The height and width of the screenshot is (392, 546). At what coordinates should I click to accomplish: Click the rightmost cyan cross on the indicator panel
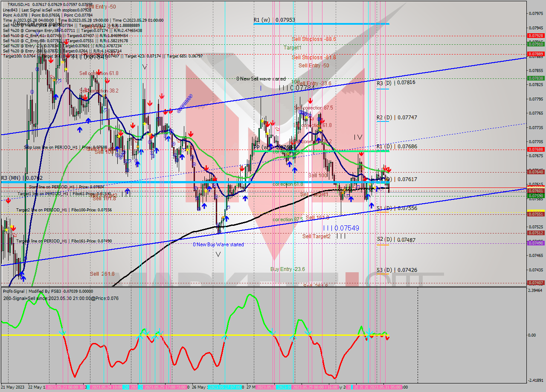pos(369,334)
